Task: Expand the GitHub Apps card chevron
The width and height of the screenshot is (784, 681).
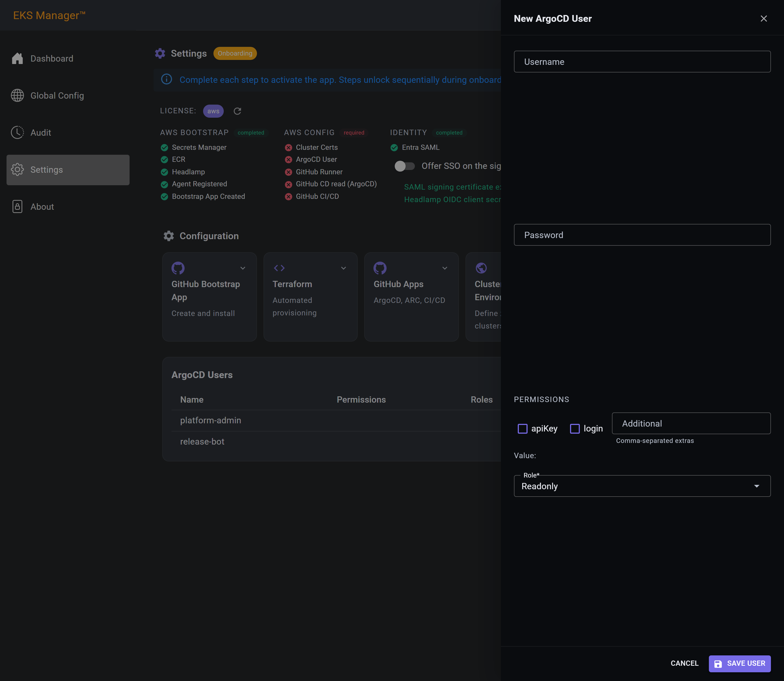Action: 445,268
